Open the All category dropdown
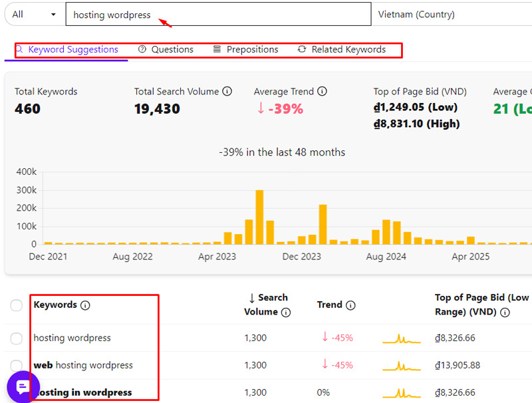The width and height of the screenshot is (532, 403). click(x=34, y=15)
